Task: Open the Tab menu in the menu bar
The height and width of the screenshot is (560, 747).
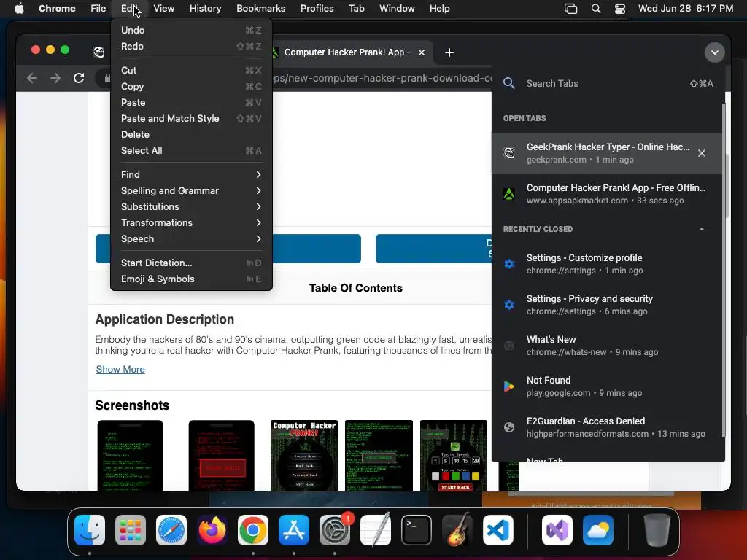Action: (x=356, y=8)
